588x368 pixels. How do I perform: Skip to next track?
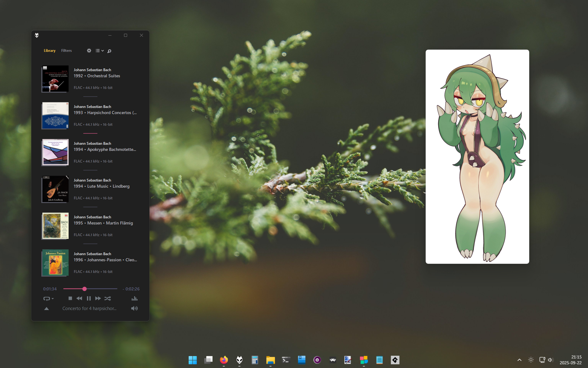pyautogui.click(x=98, y=298)
